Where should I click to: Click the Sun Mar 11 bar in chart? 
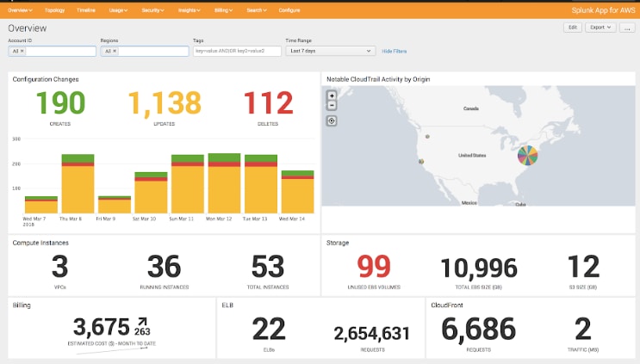pyautogui.click(x=187, y=184)
